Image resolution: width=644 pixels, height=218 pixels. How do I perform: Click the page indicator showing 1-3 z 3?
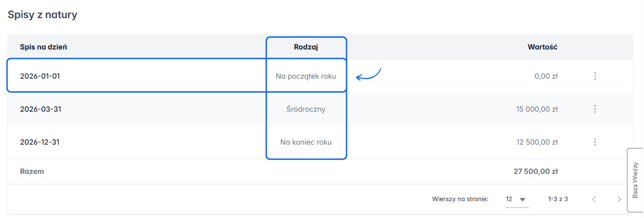[558, 199]
